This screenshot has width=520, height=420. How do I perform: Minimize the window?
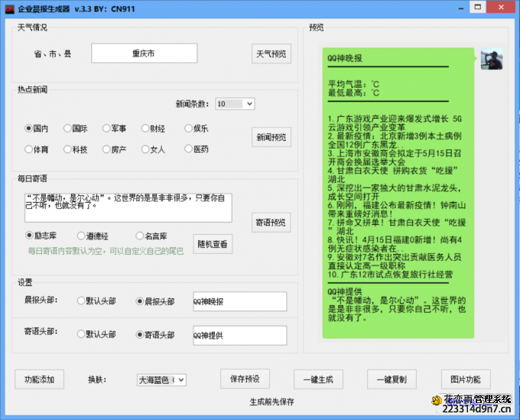(x=461, y=8)
